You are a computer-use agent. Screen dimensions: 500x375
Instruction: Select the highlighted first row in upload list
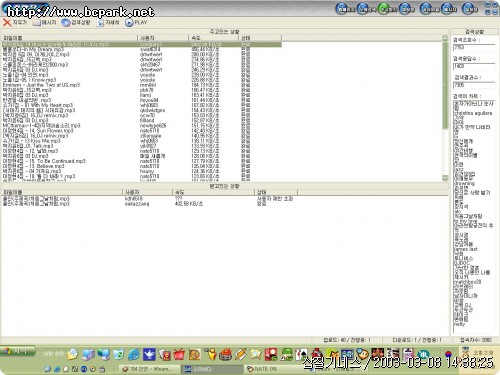click(141, 44)
